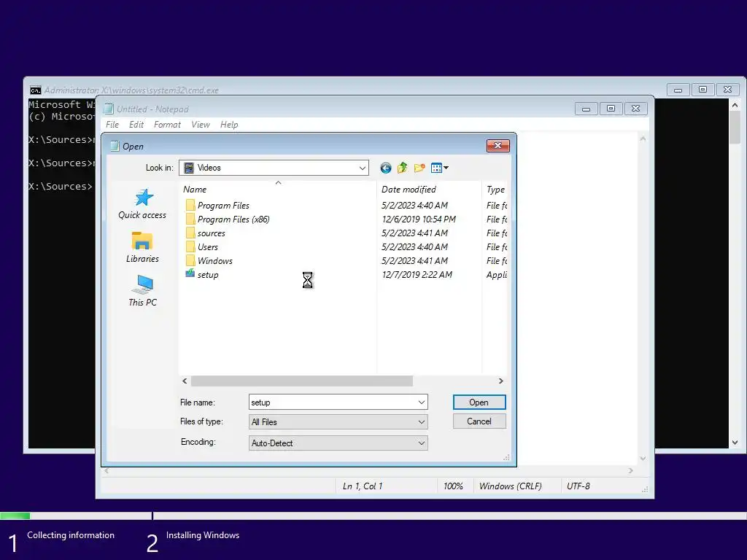Click 'UTF-8' in Notepad status bar
Viewport: 747px width, 560px height.
click(x=578, y=486)
